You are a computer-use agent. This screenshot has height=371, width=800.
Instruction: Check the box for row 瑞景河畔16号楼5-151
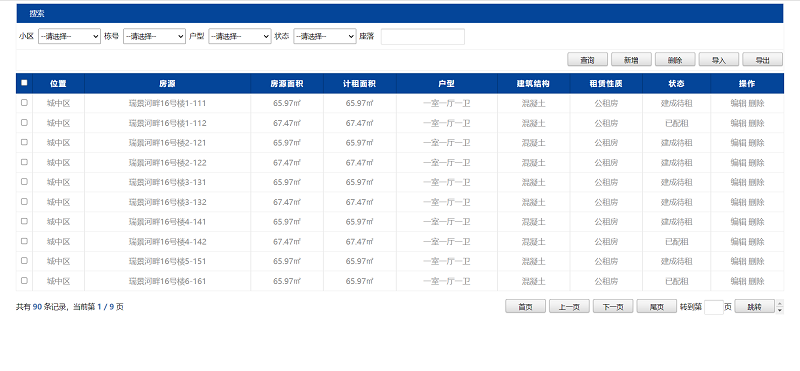point(24,261)
